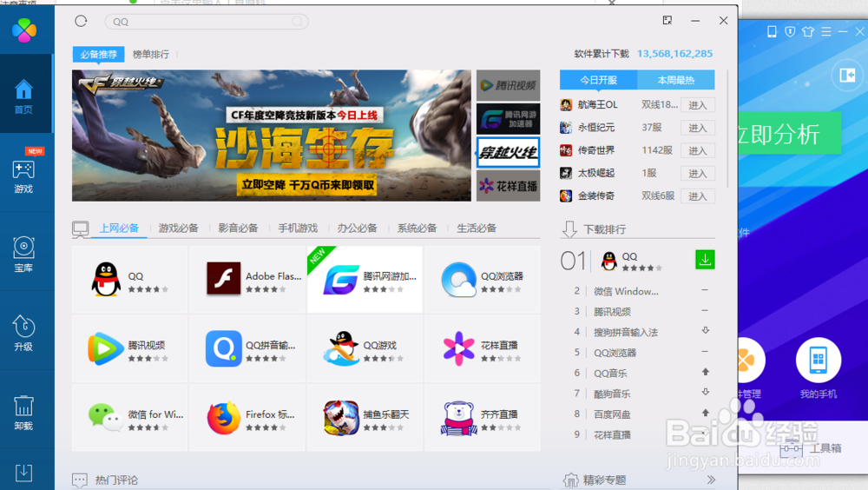868x490 pixels.
Task: Open the 齐齐直播 app icon
Action: coord(459,418)
